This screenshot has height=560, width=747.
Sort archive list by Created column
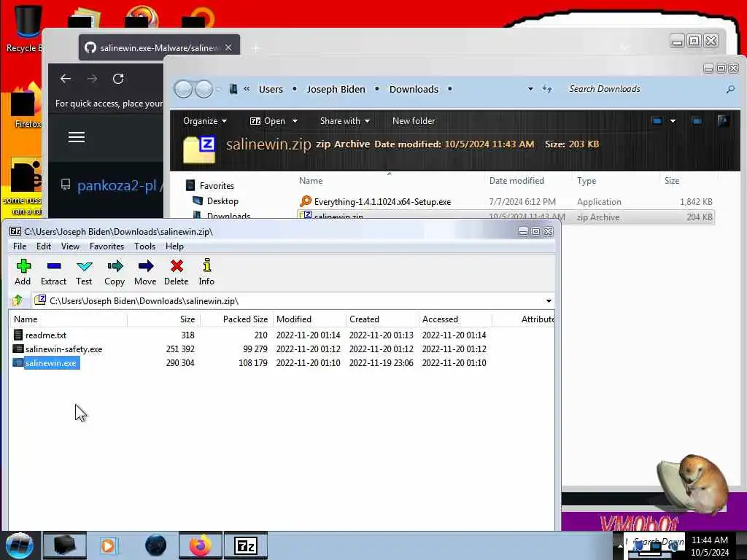(382, 319)
